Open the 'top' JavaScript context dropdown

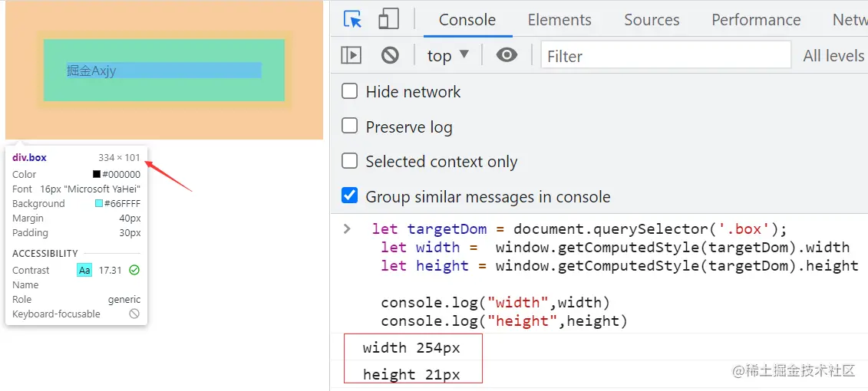[x=448, y=55]
